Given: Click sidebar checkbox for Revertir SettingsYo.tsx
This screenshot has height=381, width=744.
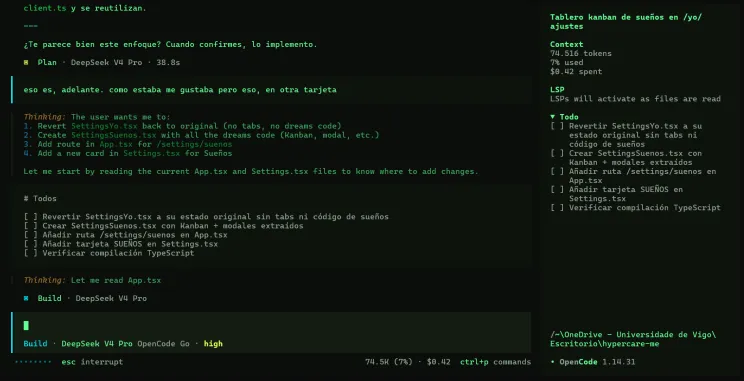Looking at the screenshot, I should point(557,126).
